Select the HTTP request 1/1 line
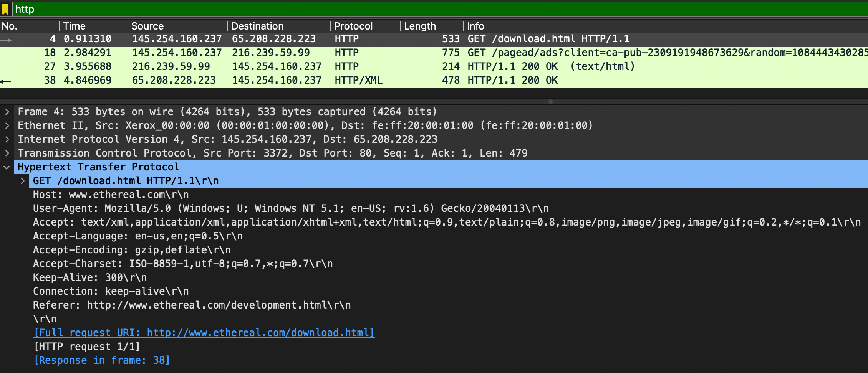Image resolution: width=868 pixels, height=373 pixels. tap(87, 347)
